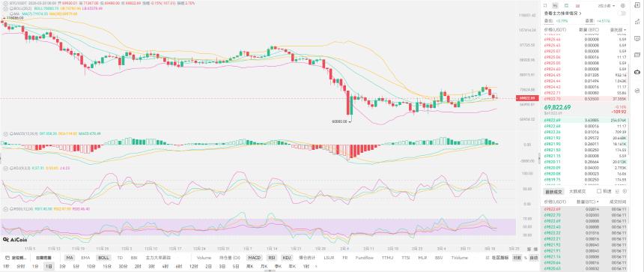Screen dimensions: 644x272
Task: Enable the TTSI indicator
Action: (405, 258)
